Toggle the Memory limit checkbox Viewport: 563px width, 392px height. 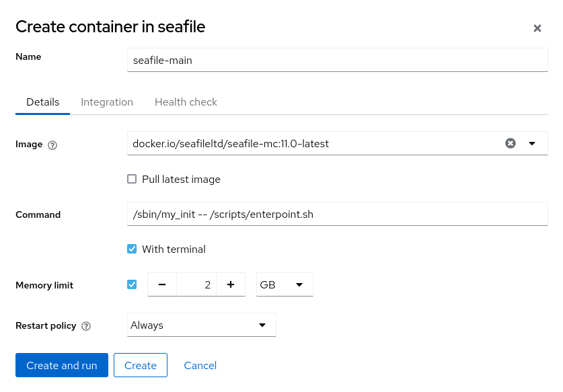[132, 284]
